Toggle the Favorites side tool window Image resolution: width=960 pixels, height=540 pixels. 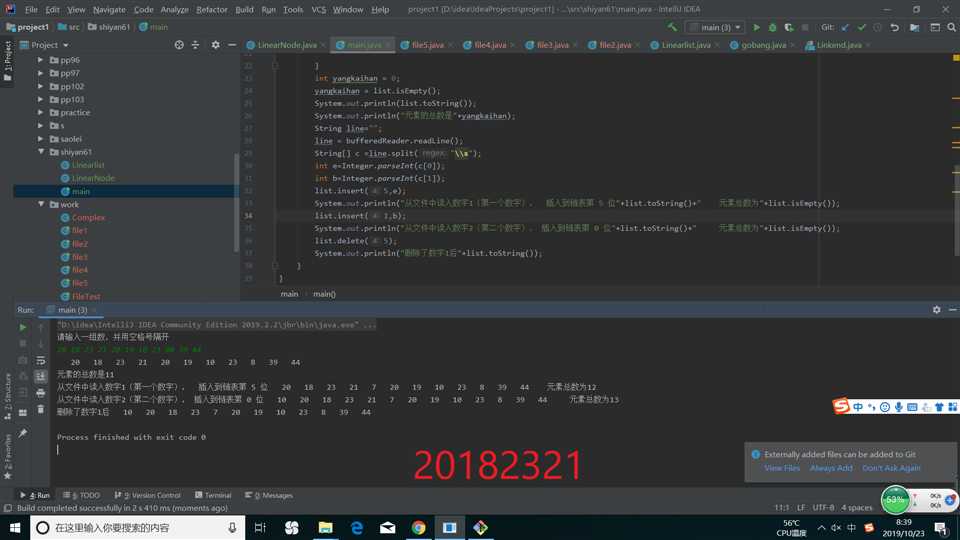tap(7, 456)
